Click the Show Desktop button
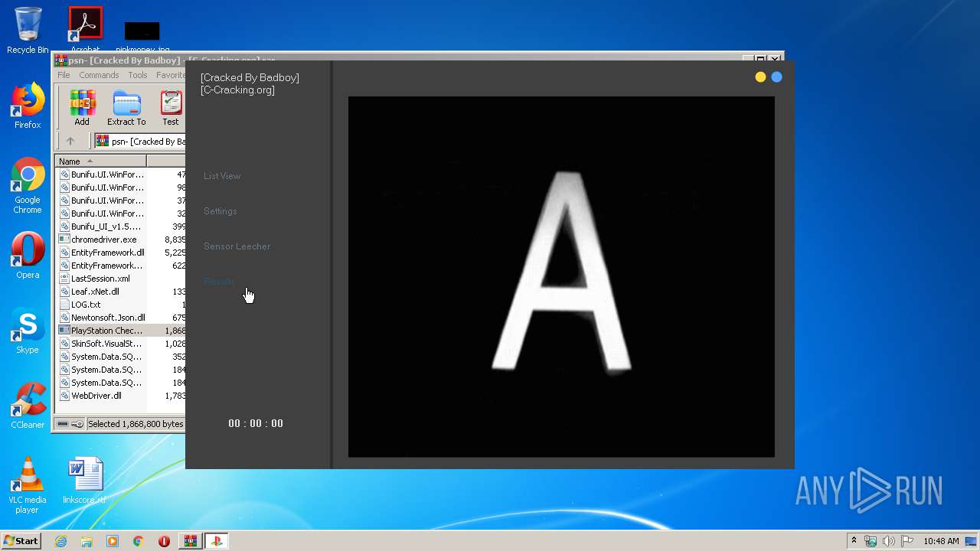 [972, 541]
